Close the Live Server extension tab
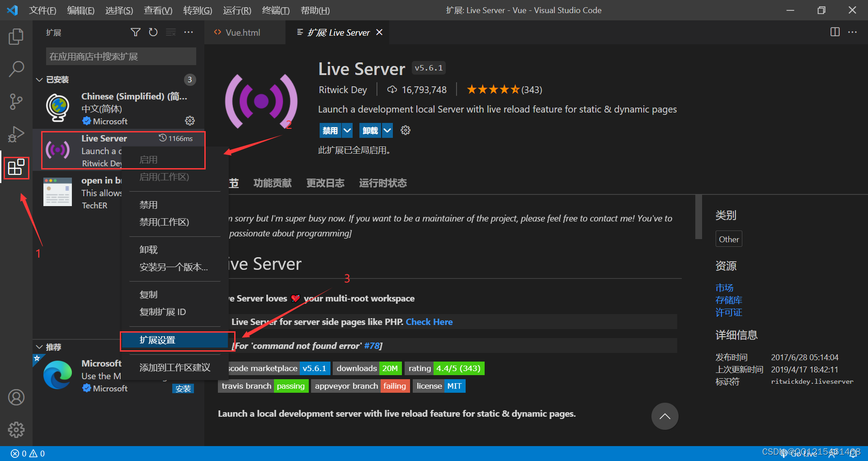The height and width of the screenshot is (461, 868). click(x=379, y=32)
